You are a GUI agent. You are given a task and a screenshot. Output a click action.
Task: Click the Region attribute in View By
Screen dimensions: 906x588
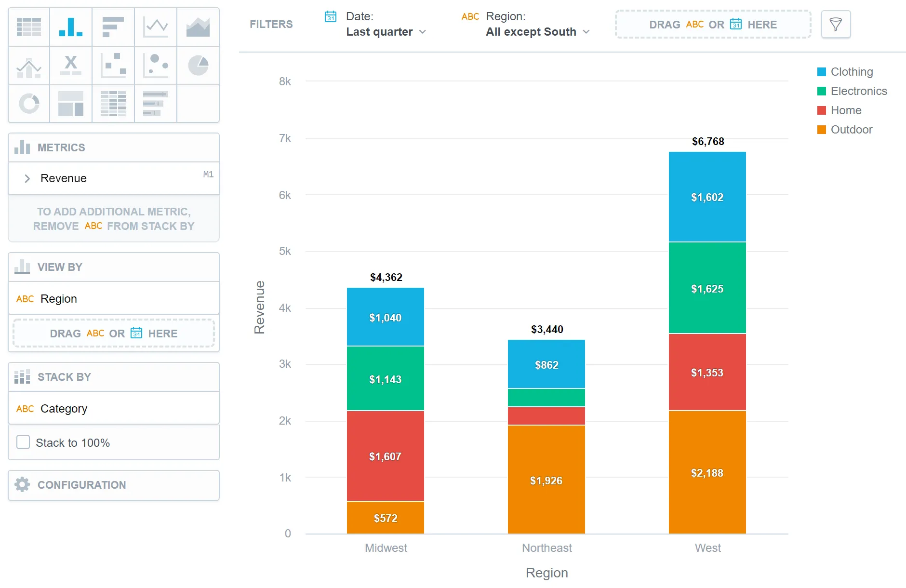tap(59, 299)
